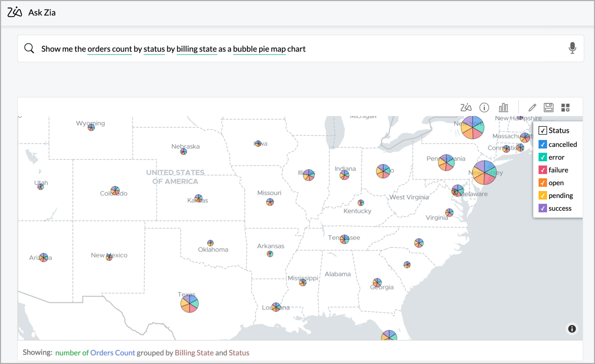Image resolution: width=595 pixels, height=364 pixels.
Task: Click the microphone voice input icon
Action: point(572,48)
